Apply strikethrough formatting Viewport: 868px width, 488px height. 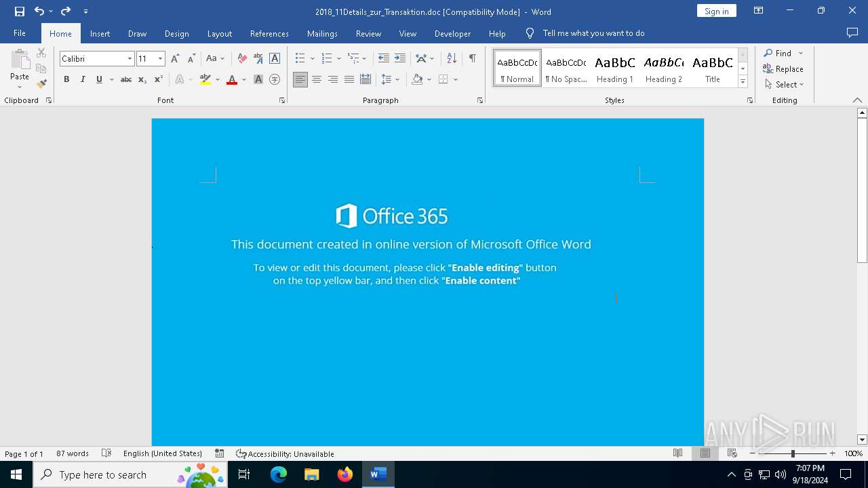coord(126,79)
